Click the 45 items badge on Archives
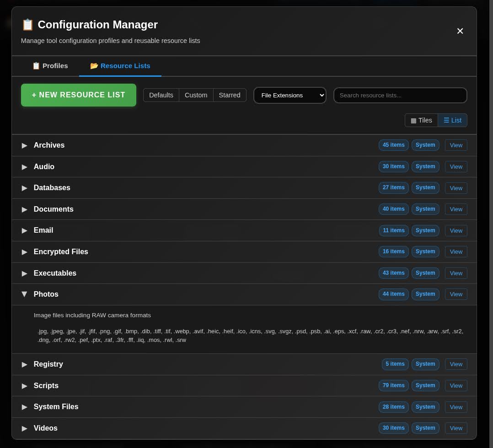493x448 pixels. (393, 145)
